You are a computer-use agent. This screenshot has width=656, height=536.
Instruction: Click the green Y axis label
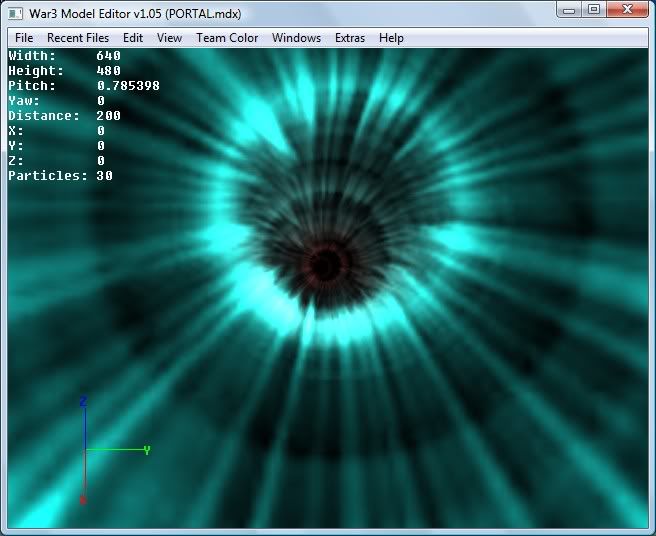146,451
